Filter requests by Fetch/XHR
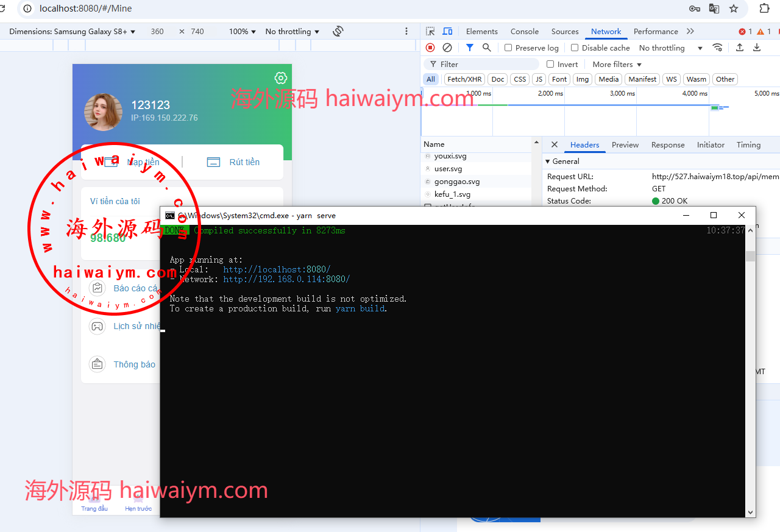The height and width of the screenshot is (532, 780). [x=464, y=79]
